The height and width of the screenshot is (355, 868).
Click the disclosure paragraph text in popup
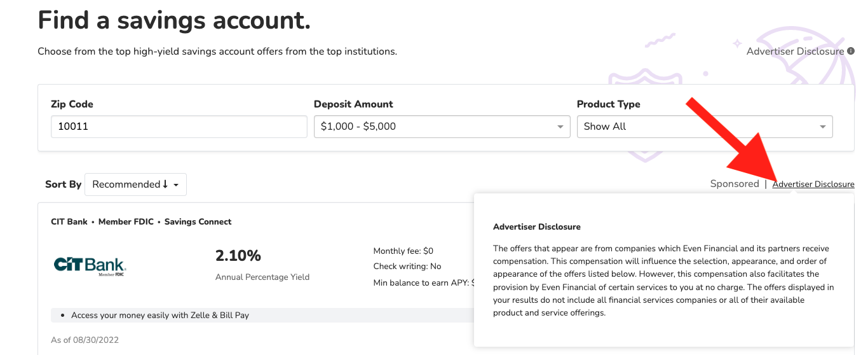click(663, 281)
